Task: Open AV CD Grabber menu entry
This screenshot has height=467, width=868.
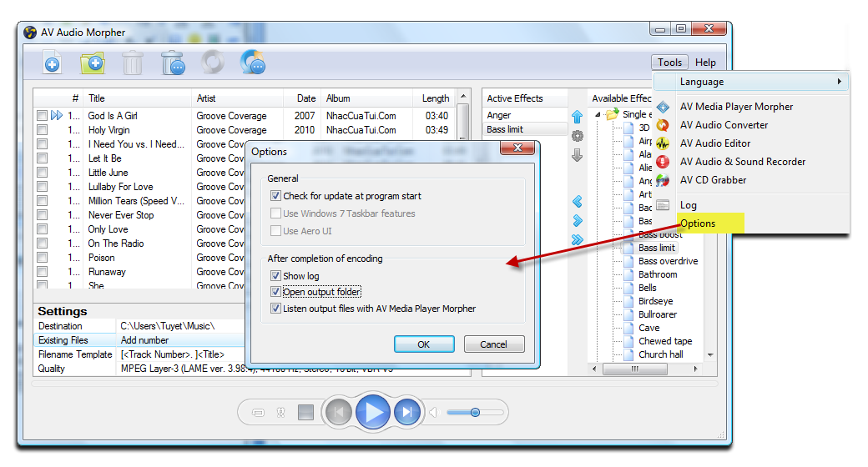Action: click(713, 180)
